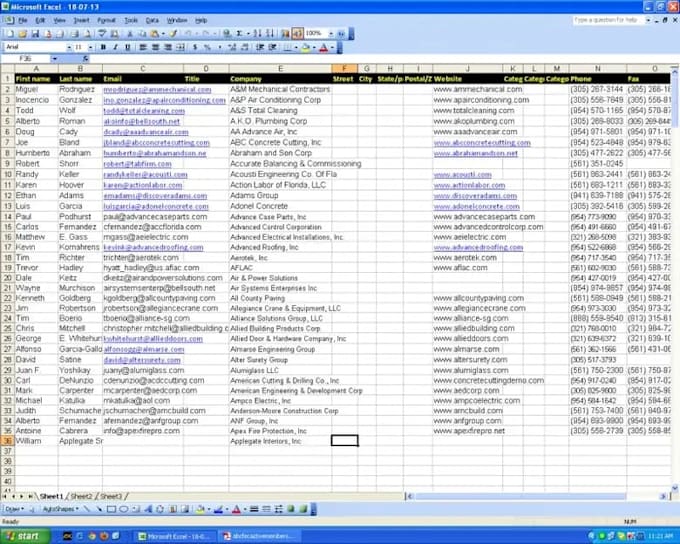Screen dimensions: 680x544
Task: Switch to the Sheet3 tab
Action: pyautogui.click(x=111, y=496)
